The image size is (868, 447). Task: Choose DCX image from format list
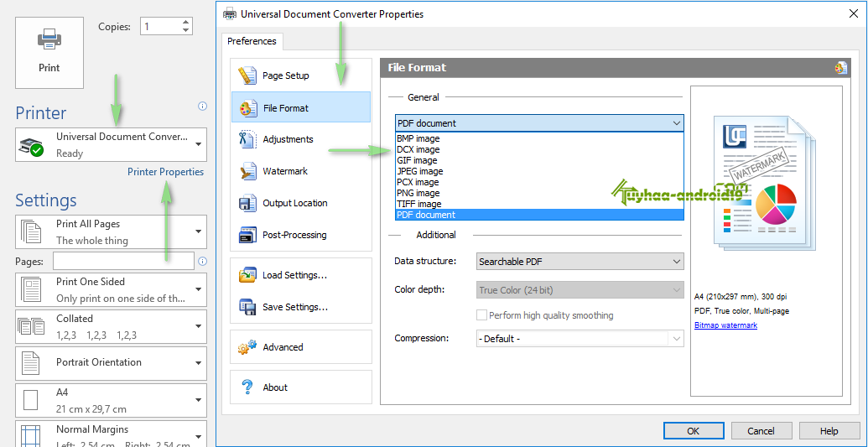point(540,149)
